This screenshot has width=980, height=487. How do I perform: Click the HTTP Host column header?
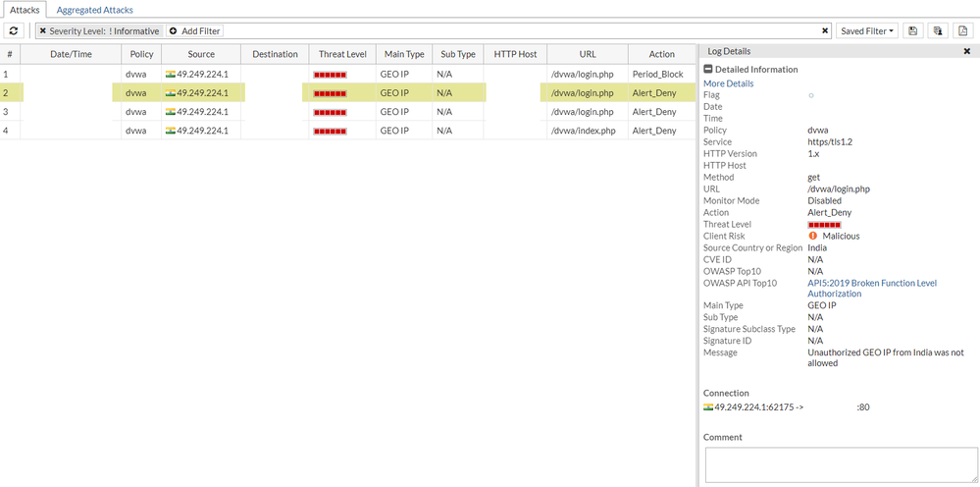pyautogui.click(x=515, y=54)
